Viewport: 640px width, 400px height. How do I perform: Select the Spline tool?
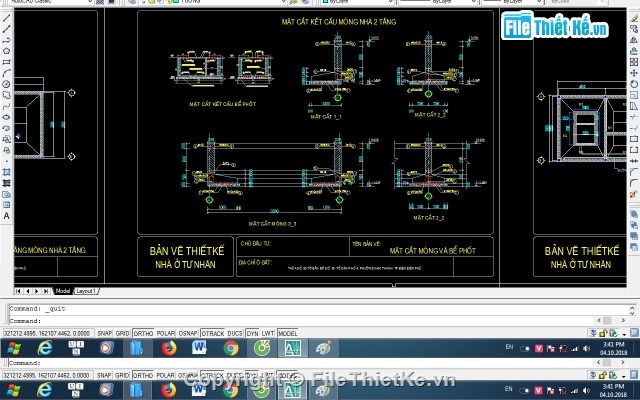click(x=6, y=106)
